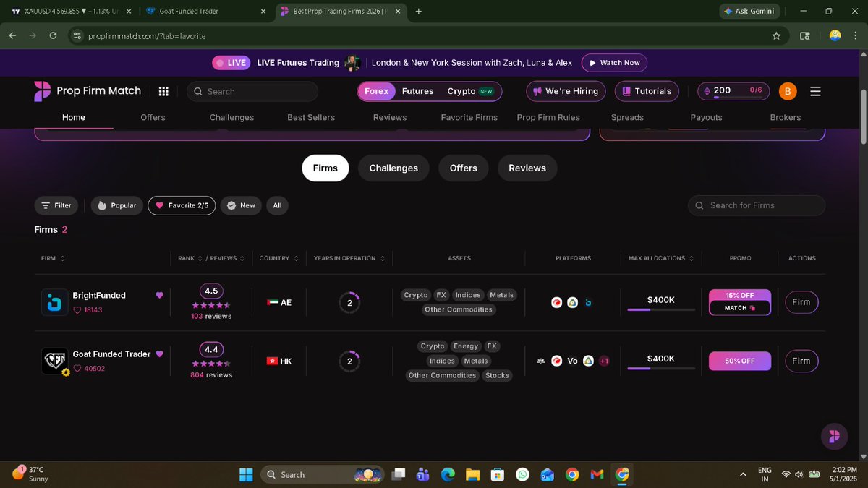This screenshot has height=488, width=868.
Task: Click BrightFunded second platform icon
Action: (x=571, y=302)
